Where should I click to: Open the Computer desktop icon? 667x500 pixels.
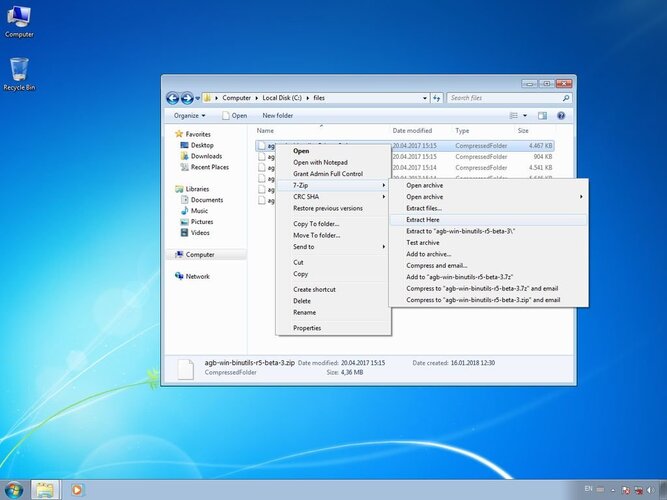[19, 23]
